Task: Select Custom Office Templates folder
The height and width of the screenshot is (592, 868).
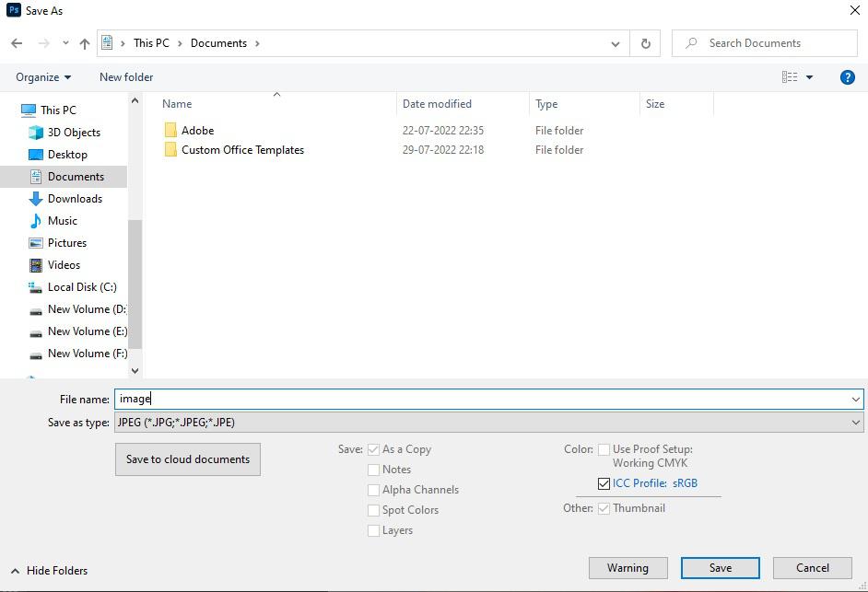Action: [x=234, y=150]
